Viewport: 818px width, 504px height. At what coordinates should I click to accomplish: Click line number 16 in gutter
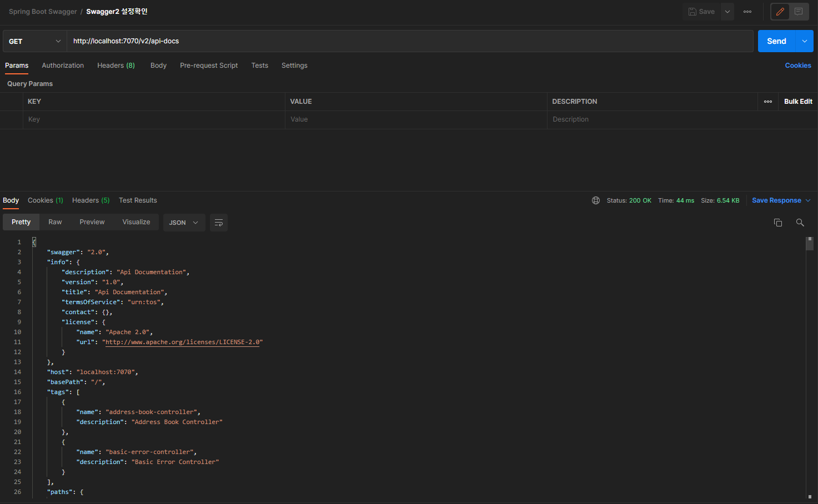click(x=17, y=392)
